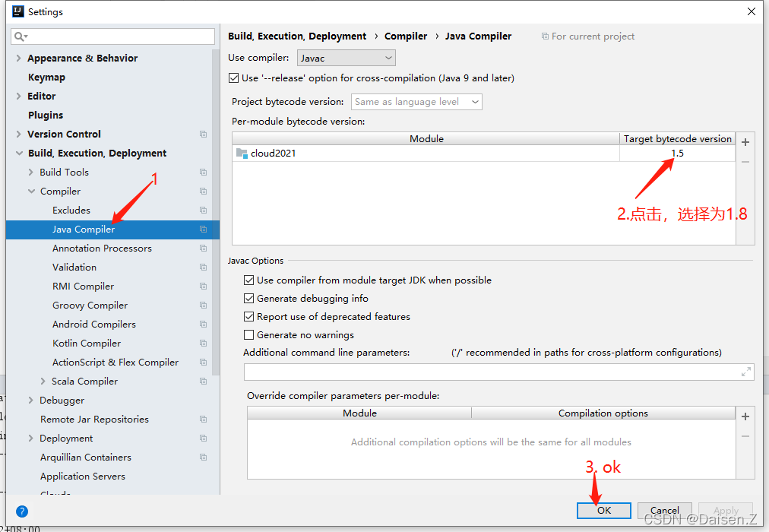This screenshot has height=532, width=769.
Task: Expand the Editor settings section
Action: [19, 96]
